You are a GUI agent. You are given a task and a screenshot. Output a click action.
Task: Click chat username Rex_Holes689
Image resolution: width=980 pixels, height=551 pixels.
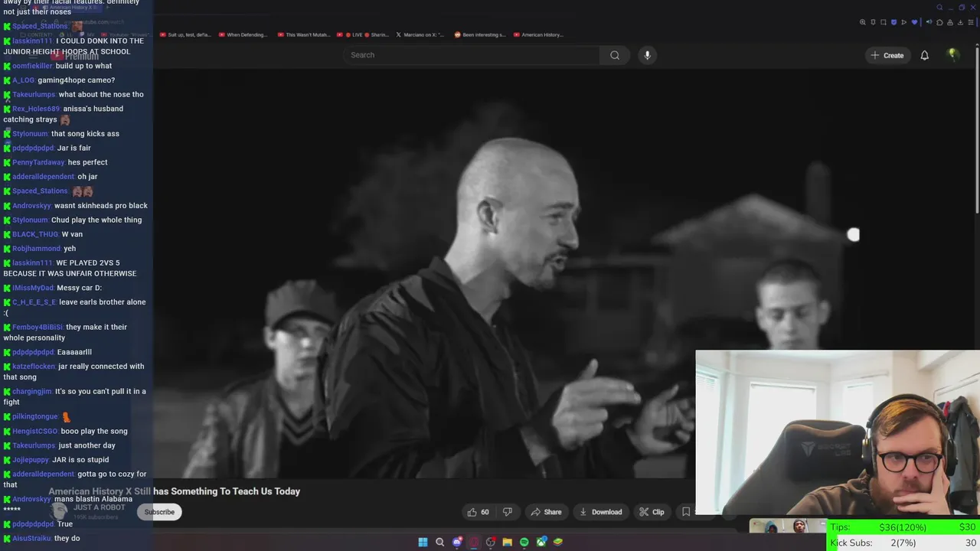coord(36,109)
